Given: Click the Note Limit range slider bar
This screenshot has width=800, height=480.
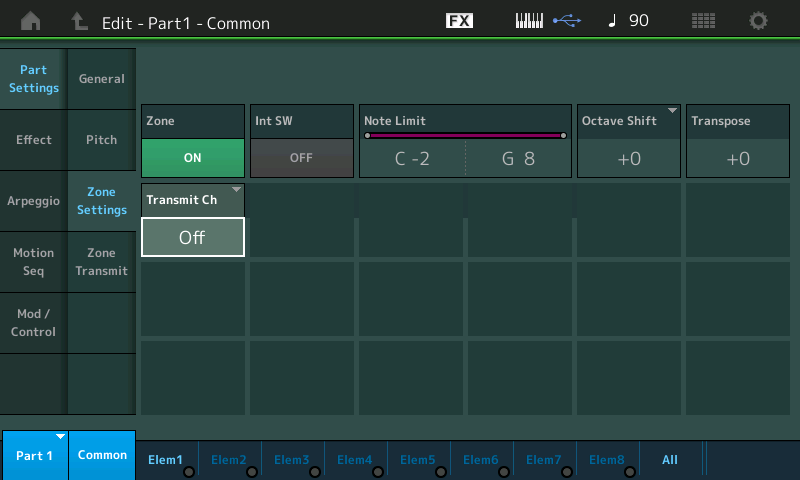Looking at the screenshot, I should tap(465, 135).
